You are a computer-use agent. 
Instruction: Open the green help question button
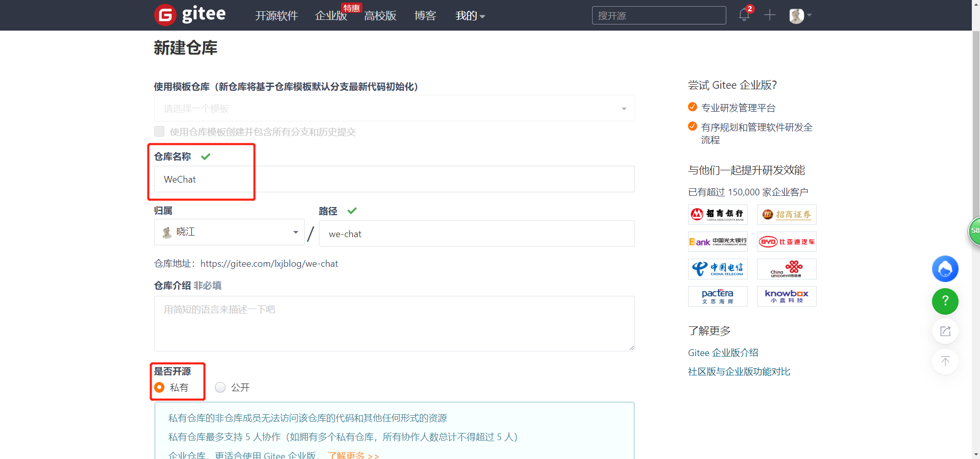pyautogui.click(x=945, y=301)
